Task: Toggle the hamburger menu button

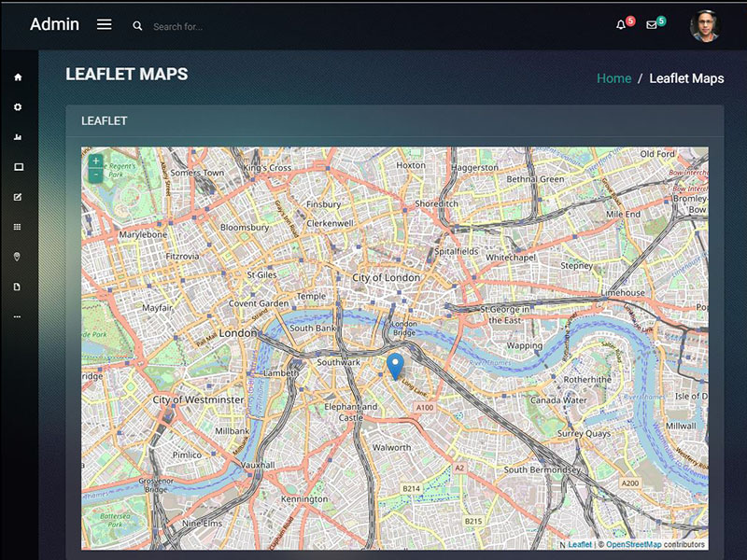Action: tap(105, 24)
